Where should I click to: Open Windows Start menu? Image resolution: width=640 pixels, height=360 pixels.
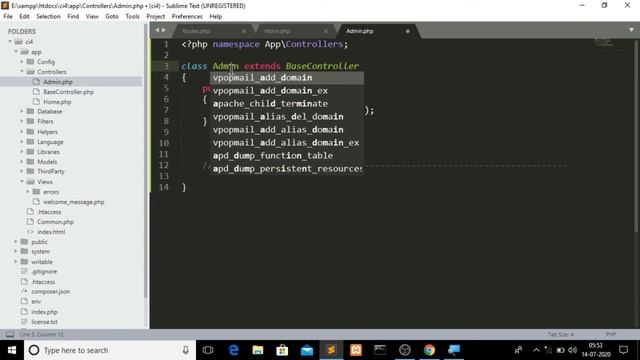click(x=12, y=350)
